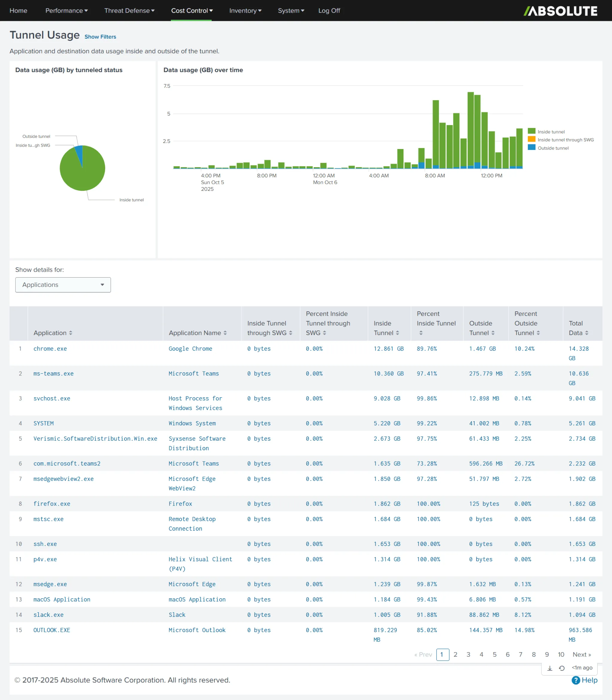Viewport: 612px width, 700px height.
Task: Click the refresh icon next to '<1m ago'
Action: [561, 668]
